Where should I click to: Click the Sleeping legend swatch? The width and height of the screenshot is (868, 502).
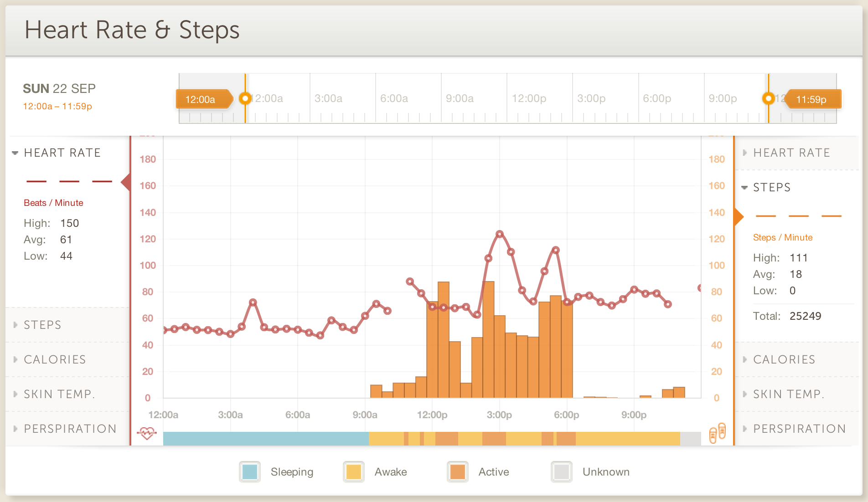coord(250,472)
